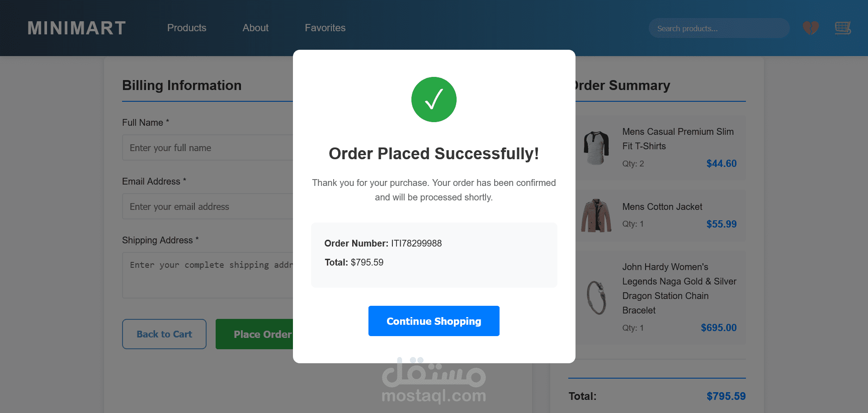Click the Full Name input field

click(208, 148)
